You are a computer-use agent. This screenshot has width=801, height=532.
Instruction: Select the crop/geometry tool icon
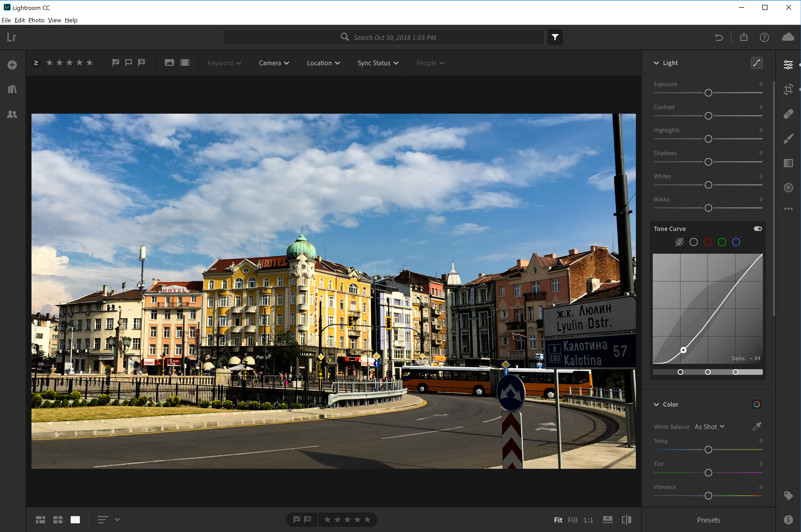click(788, 89)
